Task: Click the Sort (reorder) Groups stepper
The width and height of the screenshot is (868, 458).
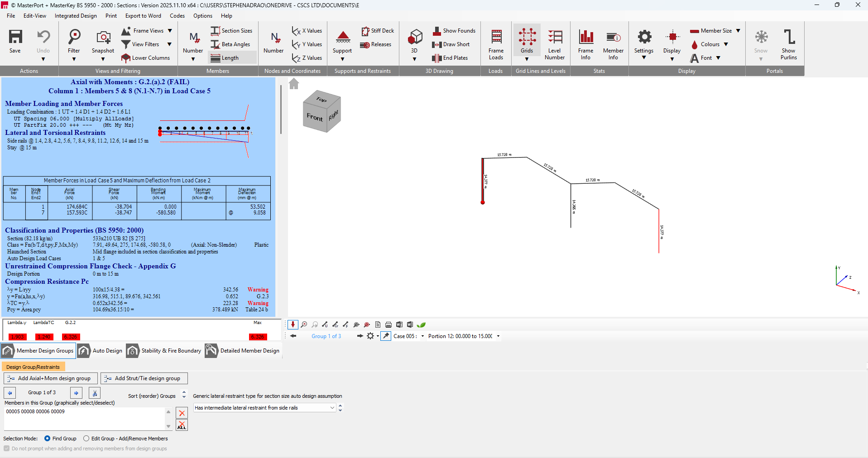Action: (184, 394)
